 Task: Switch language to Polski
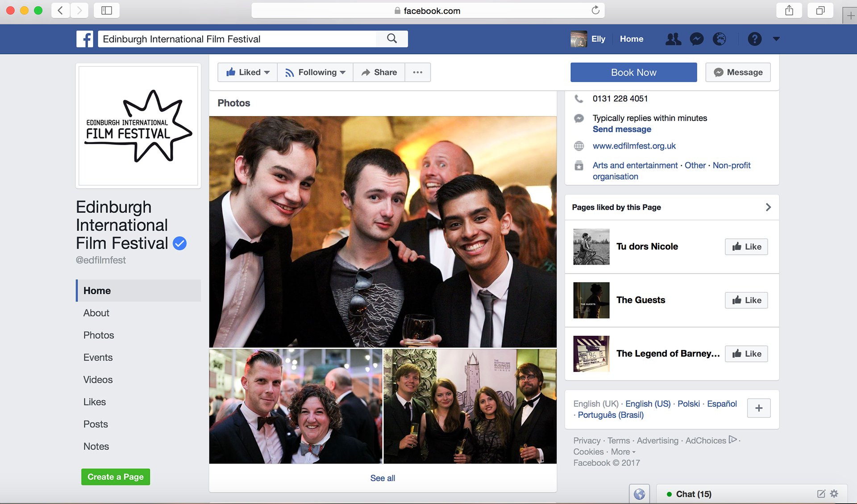(x=689, y=404)
